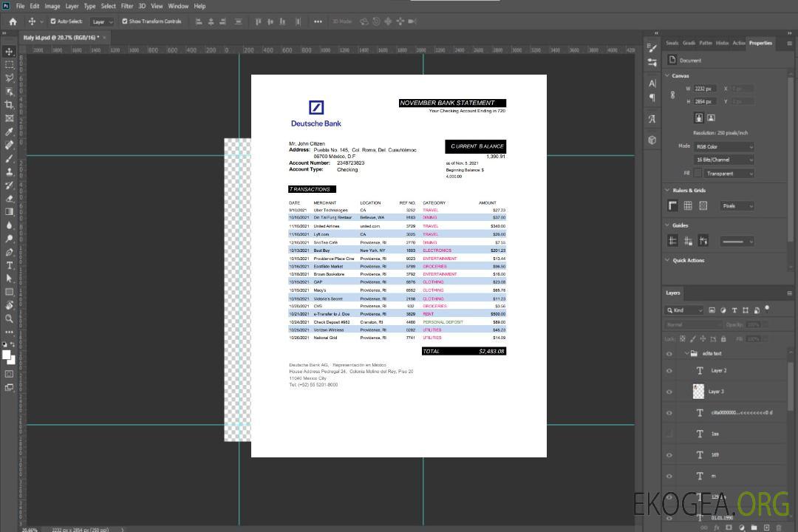Select the Pen tool
The width and height of the screenshot is (798, 532).
9,252
